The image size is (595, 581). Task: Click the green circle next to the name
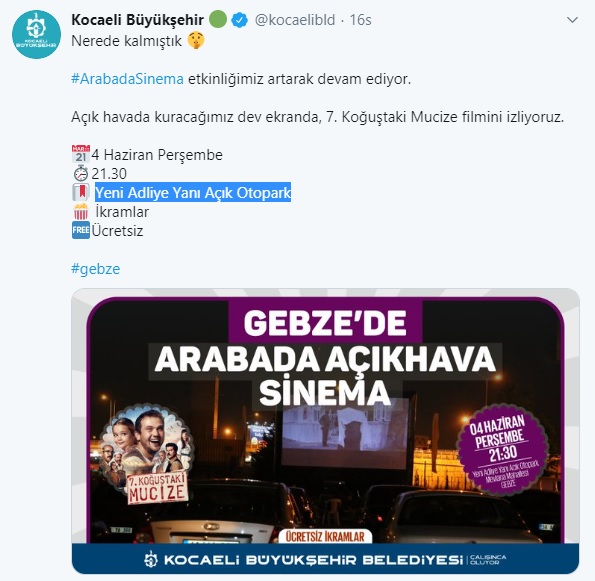[218, 19]
